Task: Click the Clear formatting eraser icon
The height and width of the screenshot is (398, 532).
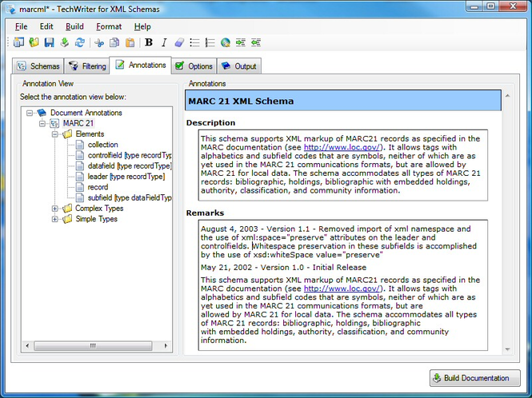Action: pyautogui.click(x=179, y=42)
